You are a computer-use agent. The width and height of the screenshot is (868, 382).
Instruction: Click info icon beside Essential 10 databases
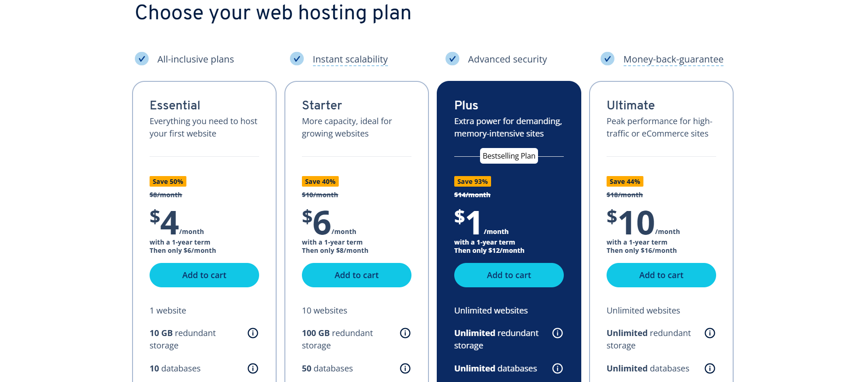tap(253, 368)
